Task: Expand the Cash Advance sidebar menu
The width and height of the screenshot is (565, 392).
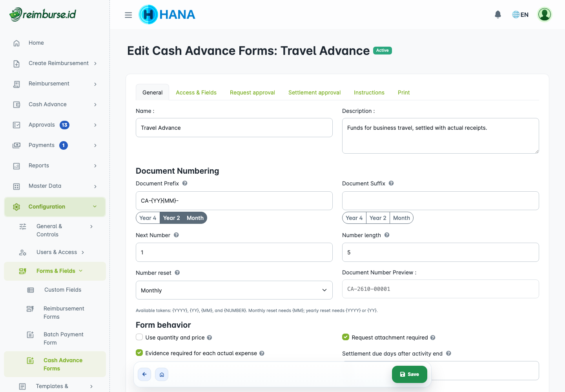Action: click(55, 104)
